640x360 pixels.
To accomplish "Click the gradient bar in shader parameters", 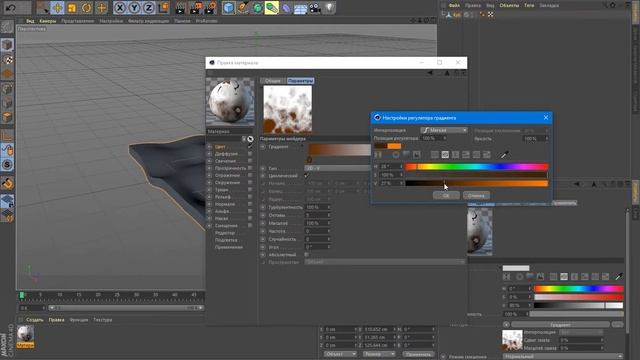I will coord(340,149).
